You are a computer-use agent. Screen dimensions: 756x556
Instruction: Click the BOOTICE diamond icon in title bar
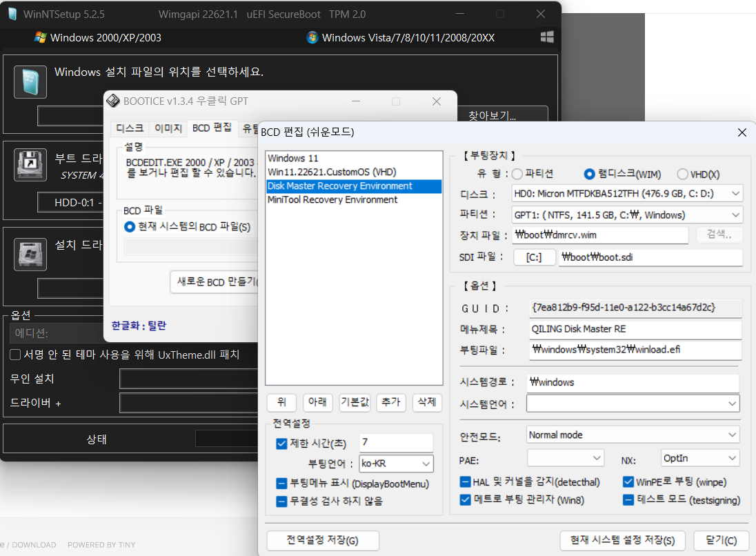(113, 101)
